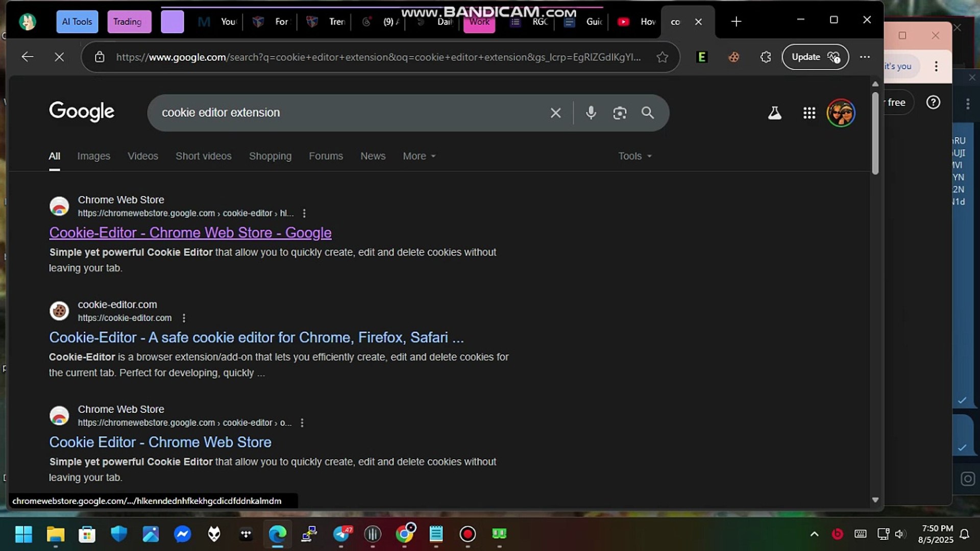The height and width of the screenshot is (551, 980).
Task: Open the Google apps grid launcher
Action: (x=810, y=113)
